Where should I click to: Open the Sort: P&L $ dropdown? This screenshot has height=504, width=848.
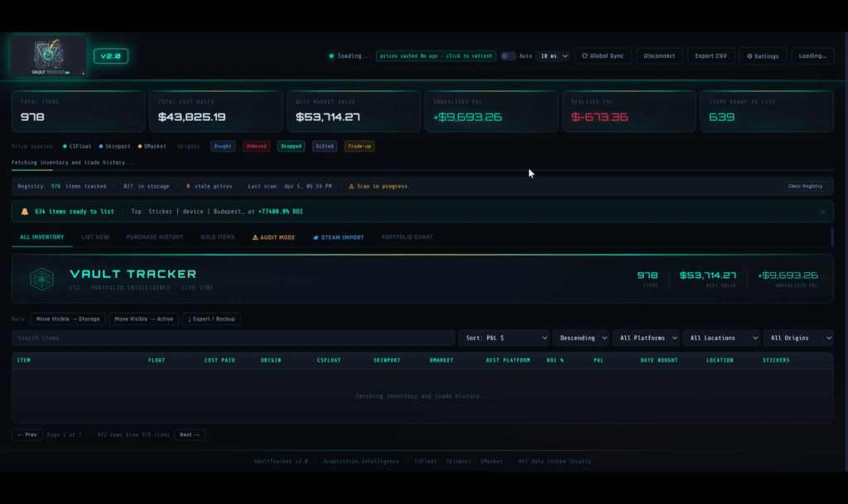tap(503, 338)
